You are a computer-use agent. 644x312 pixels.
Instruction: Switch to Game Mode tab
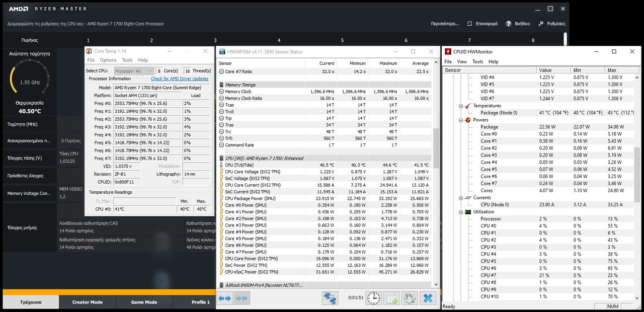click(x=144, y=302)
